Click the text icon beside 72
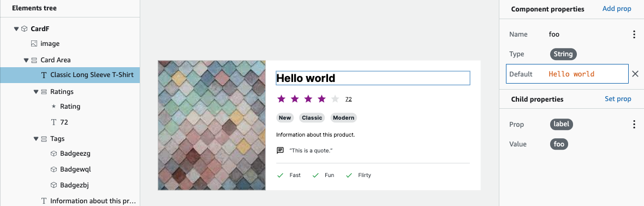 point(53,122)
